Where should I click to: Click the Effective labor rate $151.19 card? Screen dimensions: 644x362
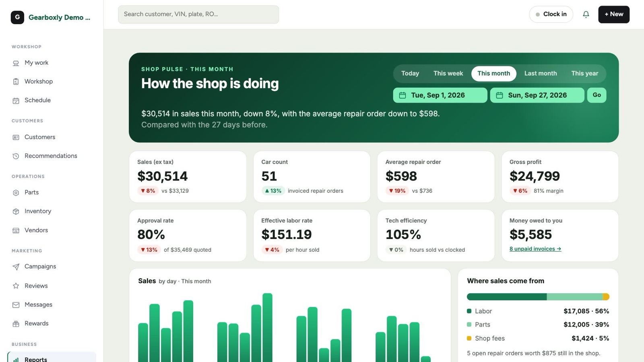click(312, 235)
